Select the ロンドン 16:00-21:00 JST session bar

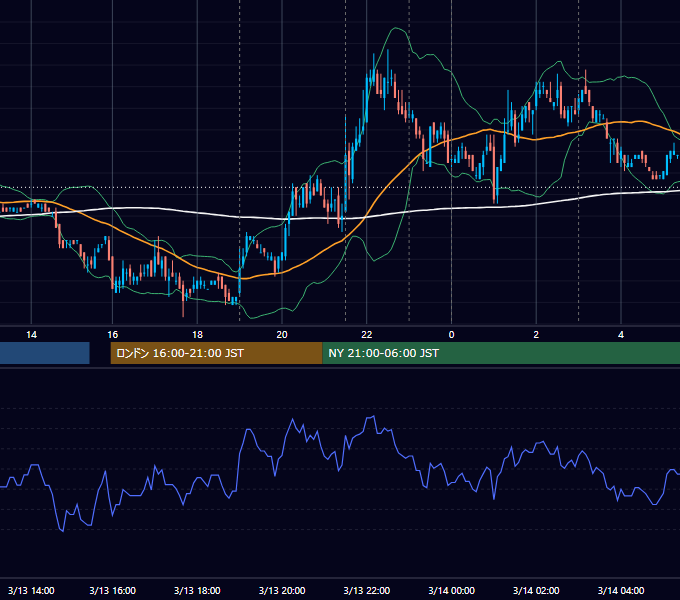click(x=216, y=353)
